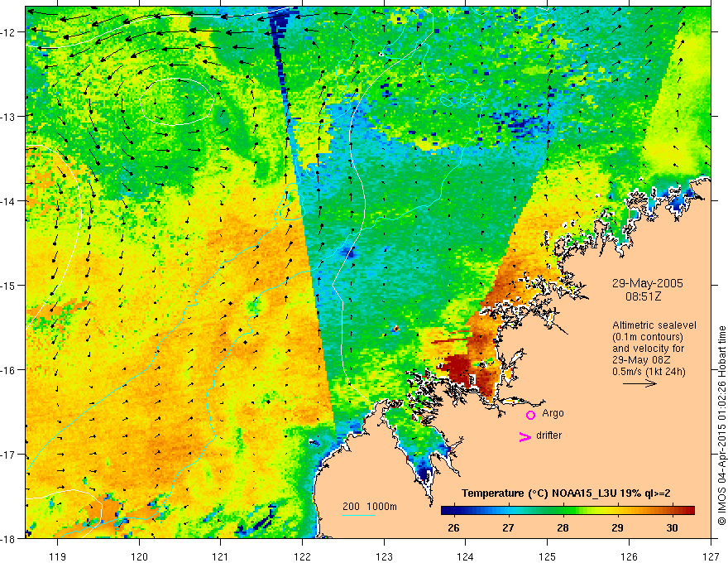Click the time text '08:51Z'

point(643,296)
